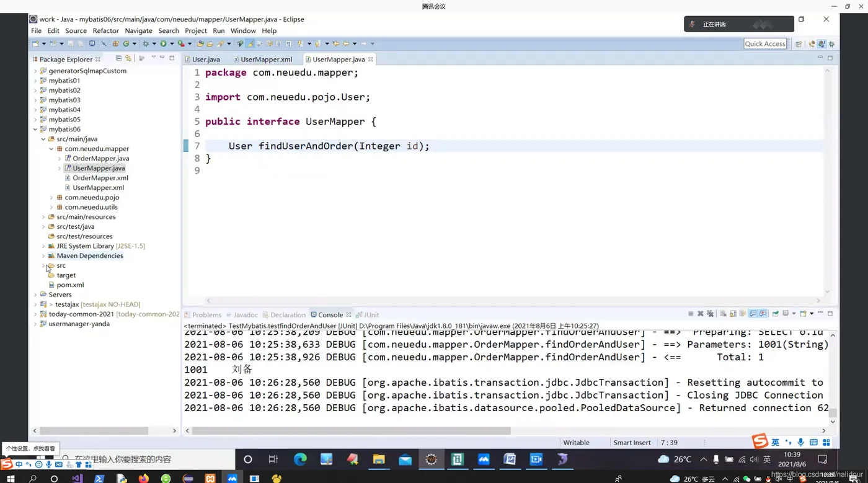Collapse All in Package Explorer
The image size is (868, 483).
click(x=118, y=58)
